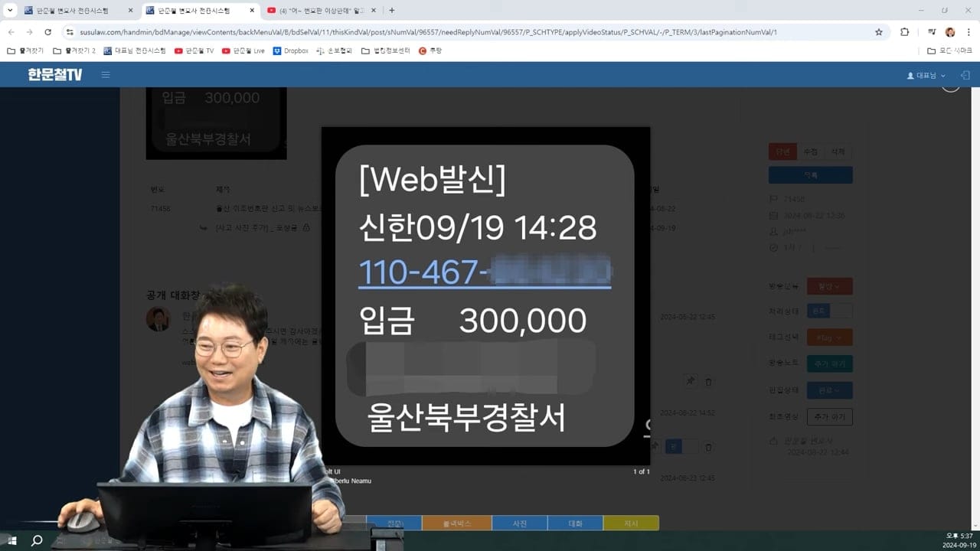
Task: Reload the page with the refresh icon
Action: (x=47, y=32)
